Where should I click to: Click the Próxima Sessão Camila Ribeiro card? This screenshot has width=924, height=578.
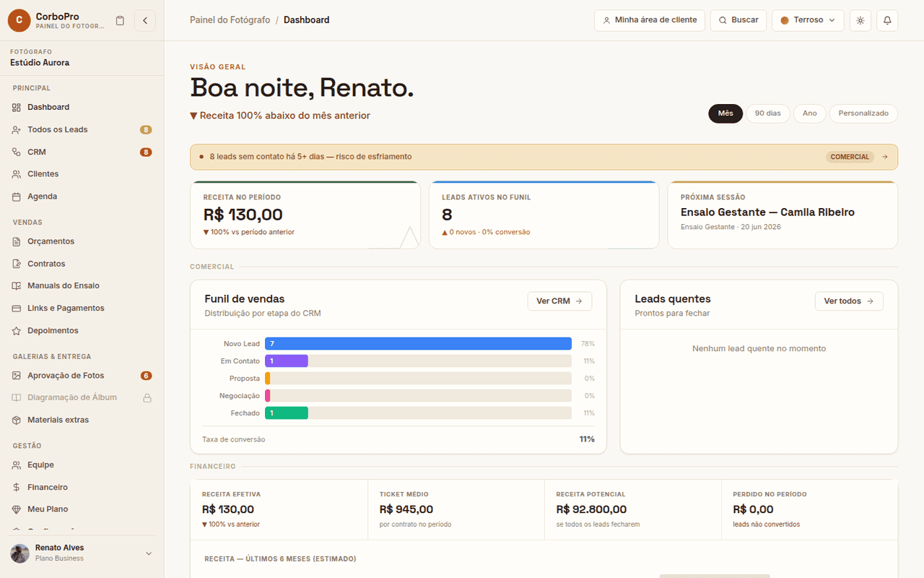pos(783,215)
